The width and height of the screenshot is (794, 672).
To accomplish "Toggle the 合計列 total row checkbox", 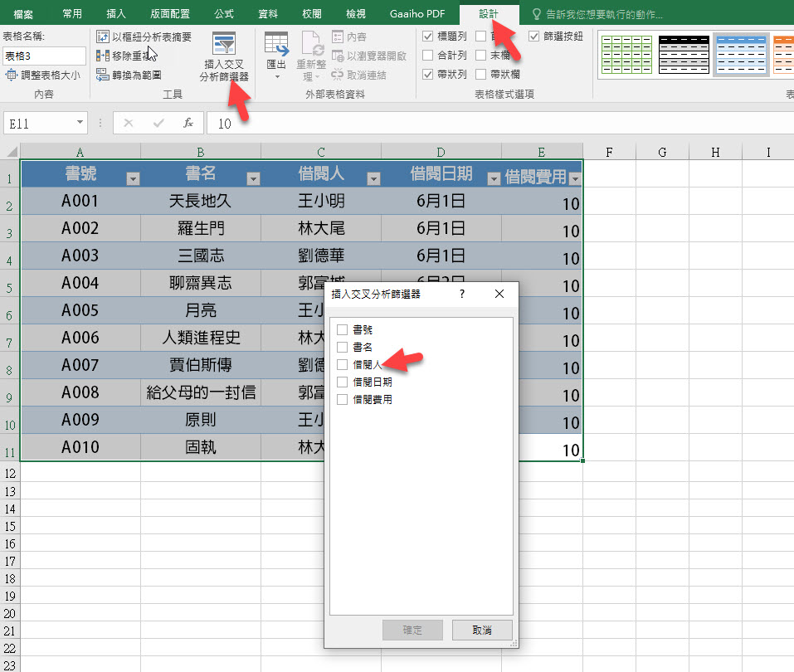I will [428, 56].
